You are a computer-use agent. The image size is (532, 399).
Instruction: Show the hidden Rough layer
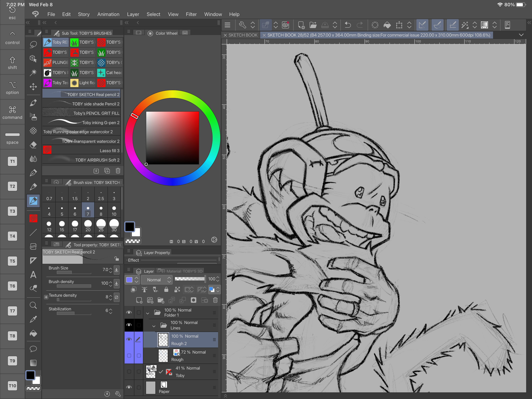coord(129,355)
